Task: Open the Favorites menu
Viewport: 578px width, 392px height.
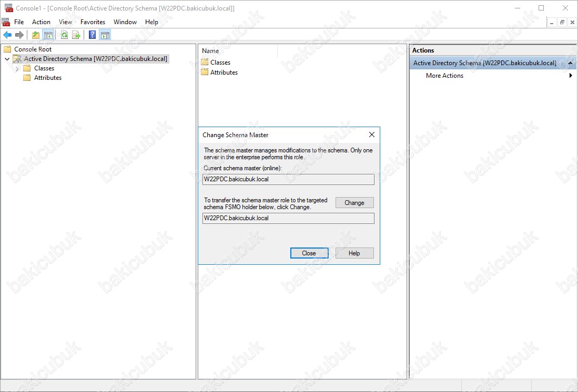Action: 93,22
